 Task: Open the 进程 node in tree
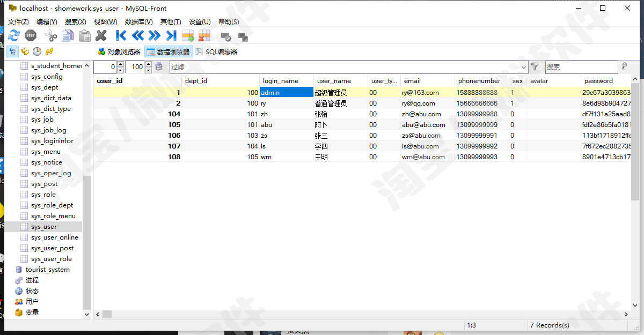tap(32, 280)
